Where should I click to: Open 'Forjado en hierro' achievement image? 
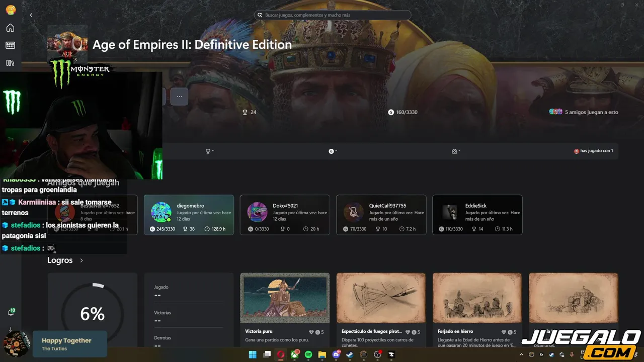[477, 298]
